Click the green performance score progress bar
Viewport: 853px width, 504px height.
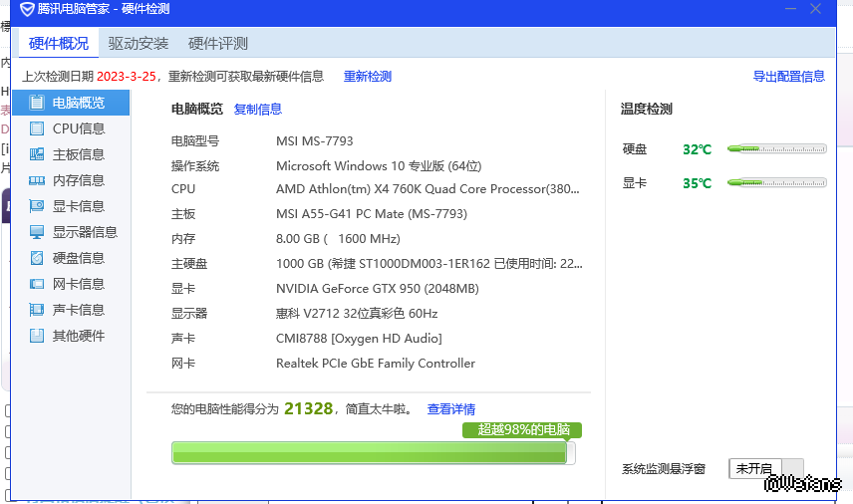click(x=370, y=452)
